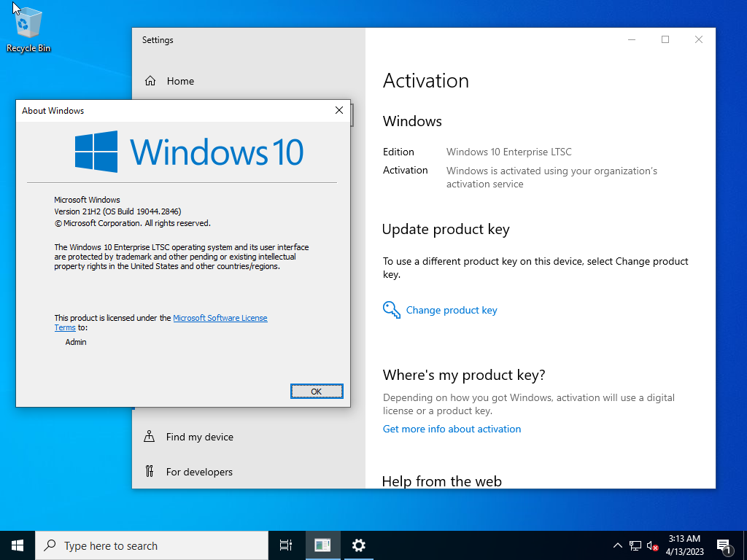Click the muted speaker tray icon
The image size is (747, 560).
652,545
